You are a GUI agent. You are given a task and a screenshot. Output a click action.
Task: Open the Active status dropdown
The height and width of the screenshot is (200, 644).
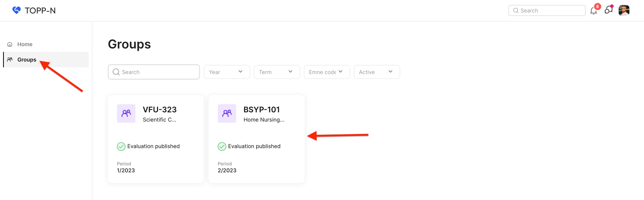377,72
